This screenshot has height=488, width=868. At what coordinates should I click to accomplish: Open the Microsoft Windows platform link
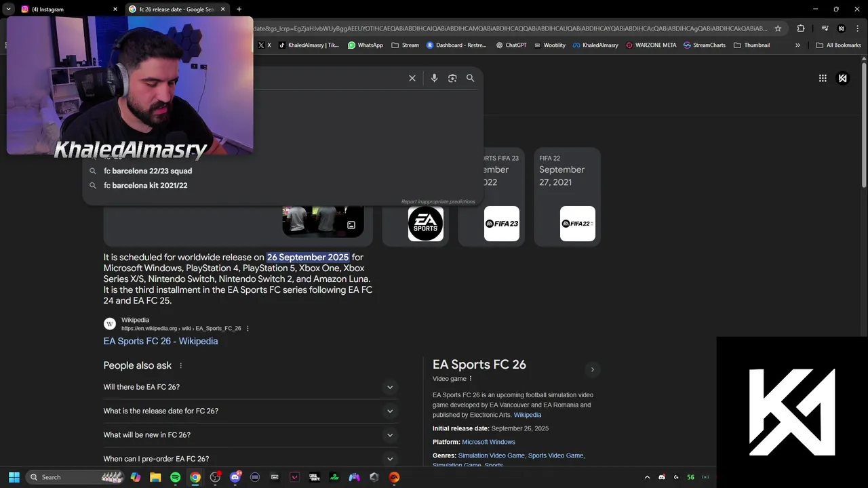[488, 442]
